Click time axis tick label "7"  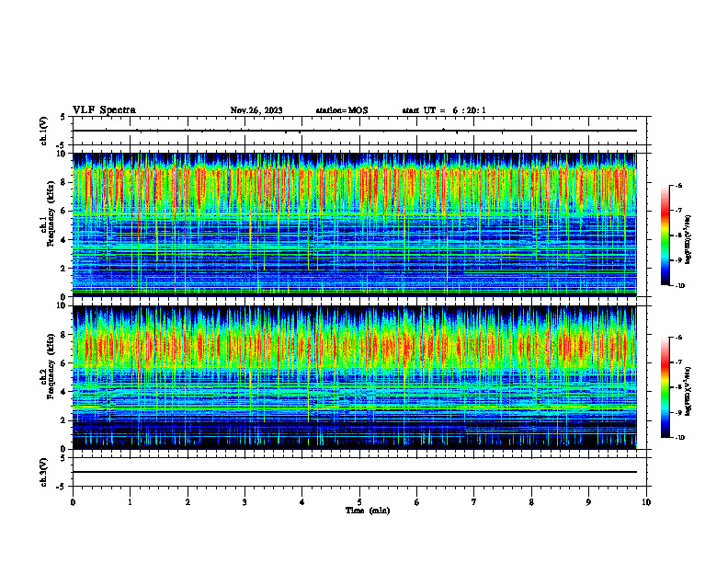click(x=474, y=502)
